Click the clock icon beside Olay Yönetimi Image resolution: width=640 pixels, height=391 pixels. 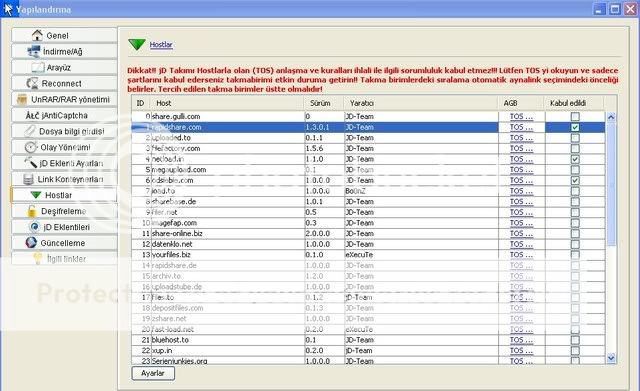pyautogui.click(x=31, y=147)
